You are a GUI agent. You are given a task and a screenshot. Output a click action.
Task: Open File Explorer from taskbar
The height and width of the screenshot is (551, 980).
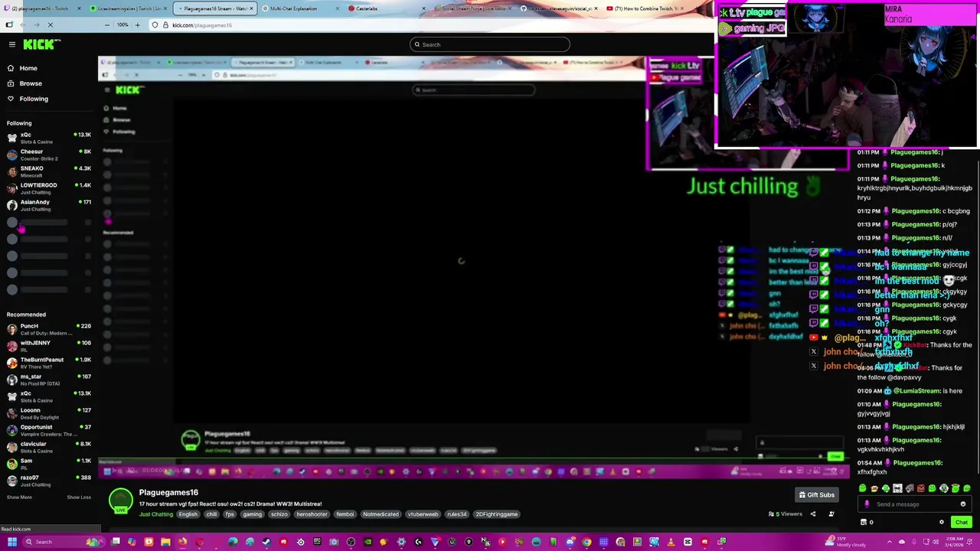pyautogui.click(x=165, y=542)
